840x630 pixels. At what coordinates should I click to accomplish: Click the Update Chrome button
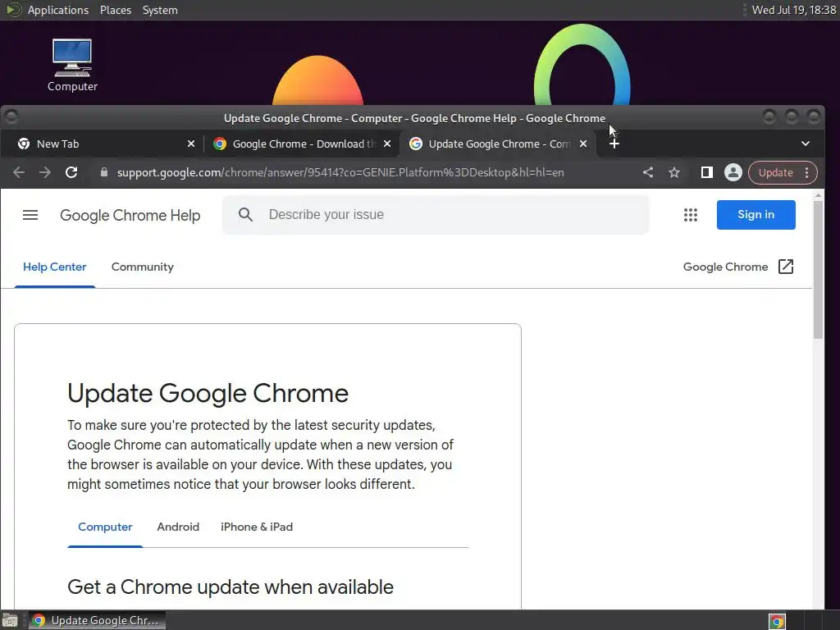774,172
